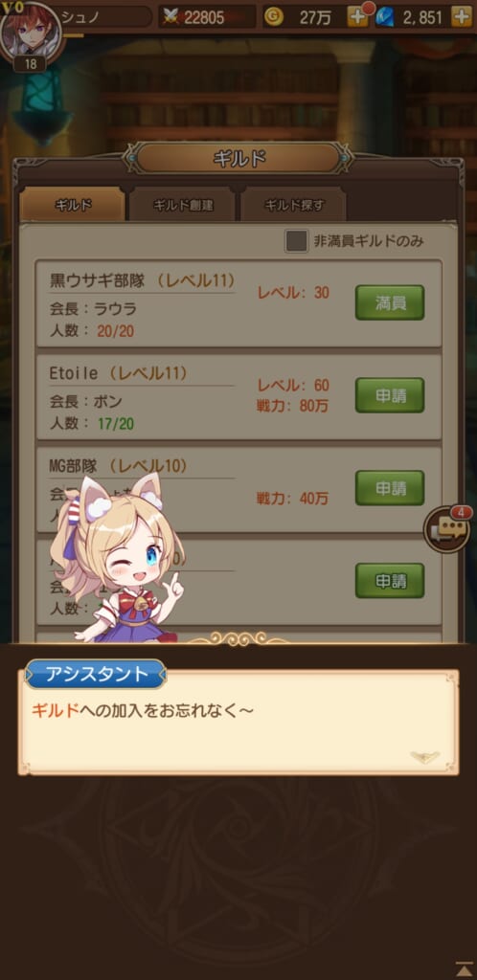Tap the assistant dialogue text box

(x=238, y=722)
